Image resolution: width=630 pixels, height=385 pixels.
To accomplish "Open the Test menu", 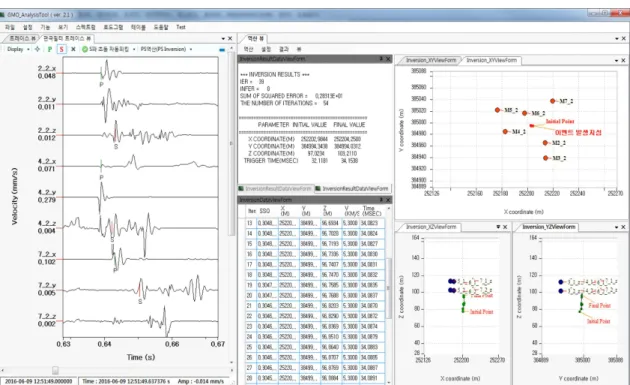I will (181, 27).
